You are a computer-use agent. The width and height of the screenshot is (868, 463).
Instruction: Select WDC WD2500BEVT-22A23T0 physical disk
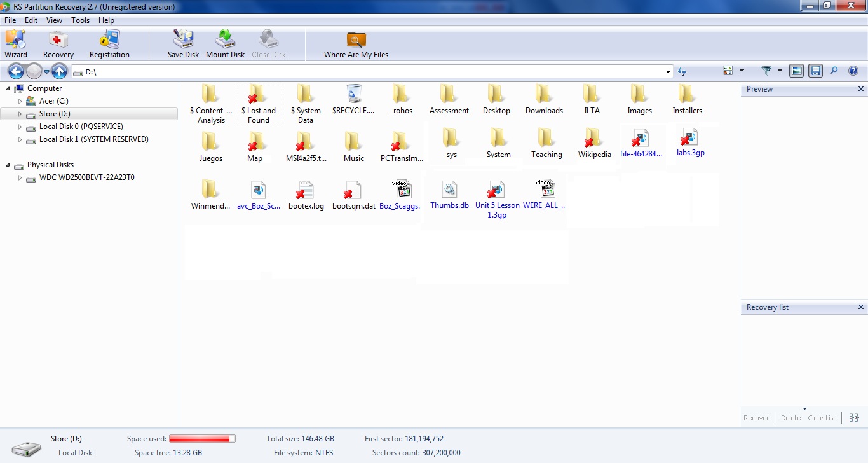87,177
